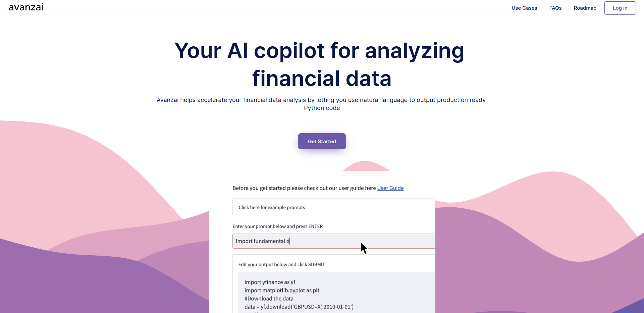This screenshot has width=644, height=313.
Task: Go to the FAQs section
Action: point(555,8)
